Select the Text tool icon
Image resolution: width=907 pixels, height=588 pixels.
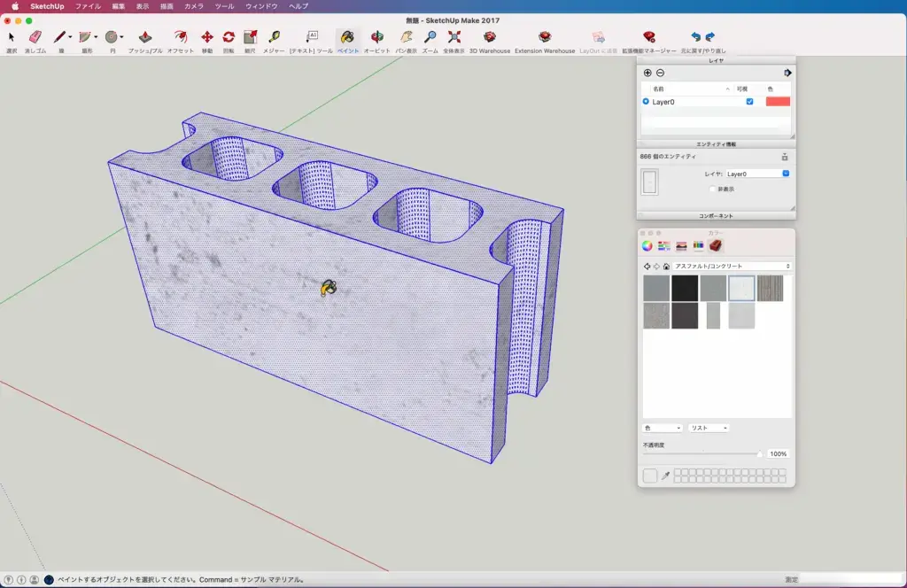[311, 37]
